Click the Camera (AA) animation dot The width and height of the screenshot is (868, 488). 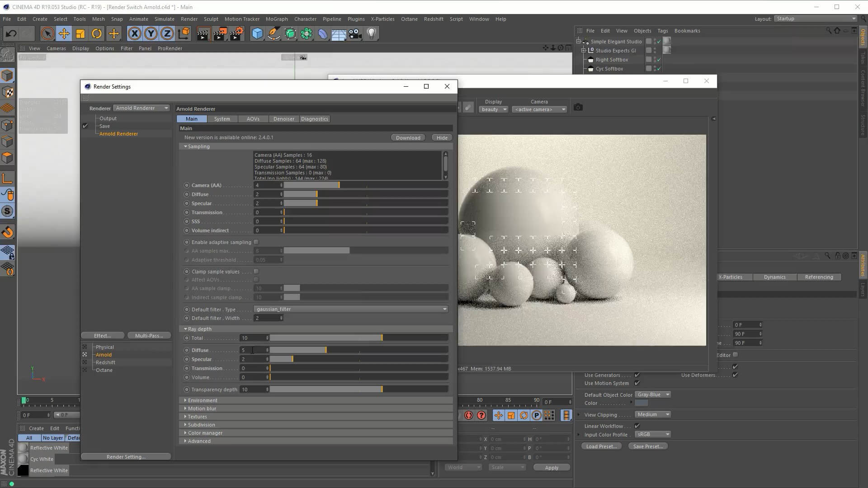click(187, 185)
